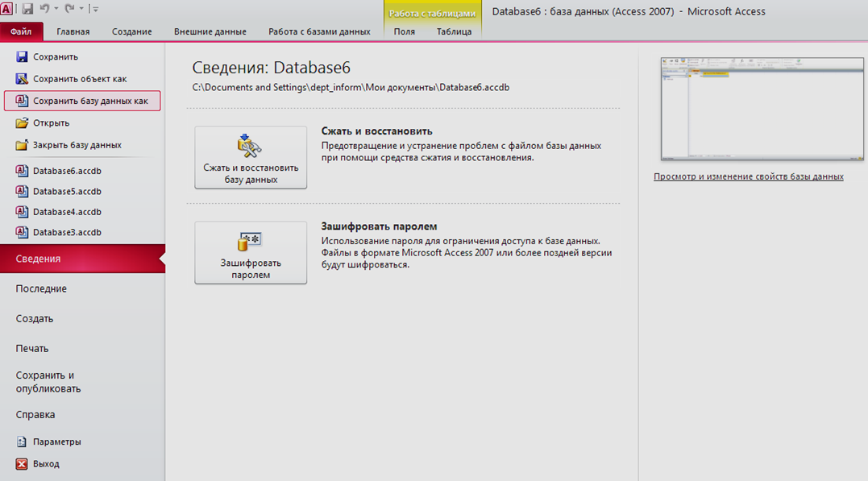
Task: Click the Access application icon in title bar
Action: point(6,8)
